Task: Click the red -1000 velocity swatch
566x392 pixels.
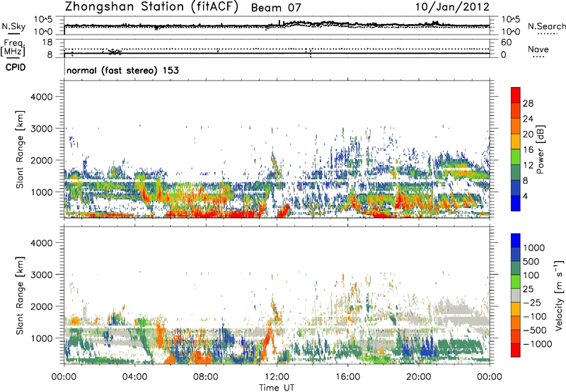Action: tap(516, 350)
